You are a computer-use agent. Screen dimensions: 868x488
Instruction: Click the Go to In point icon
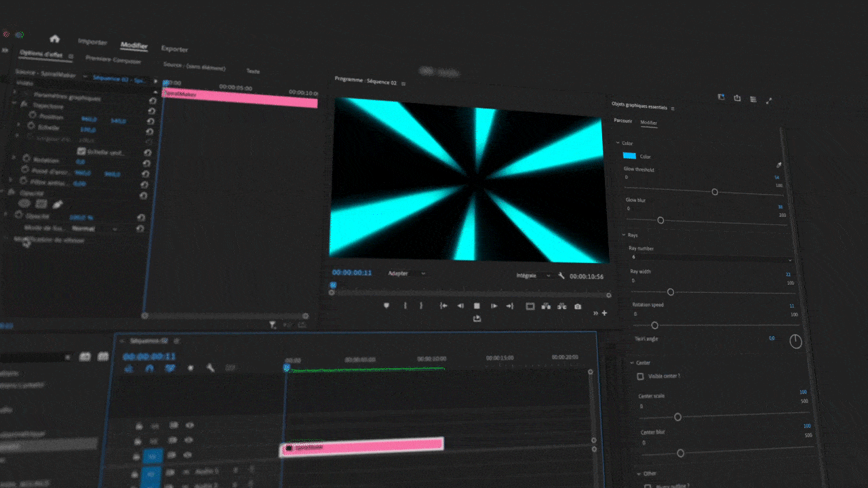point(443,306)
